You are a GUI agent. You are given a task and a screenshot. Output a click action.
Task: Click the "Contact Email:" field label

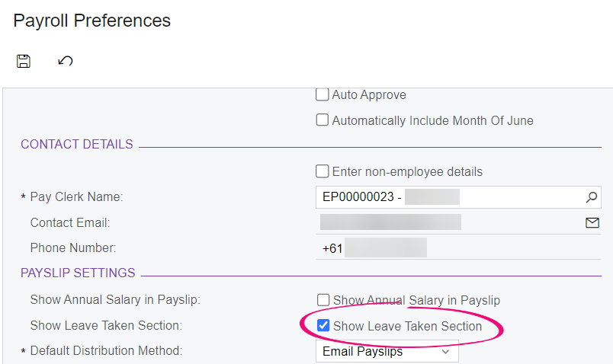[70, 222]
